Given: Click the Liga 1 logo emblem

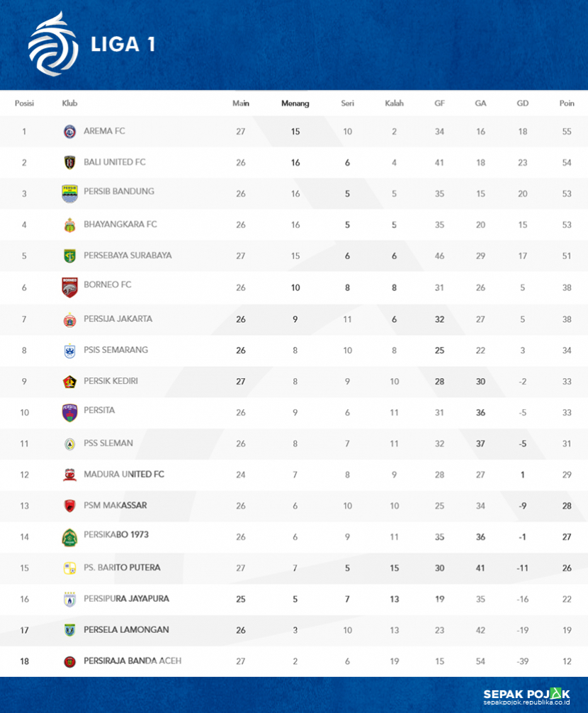Looking at the screenshot, I should pos(53,44).
